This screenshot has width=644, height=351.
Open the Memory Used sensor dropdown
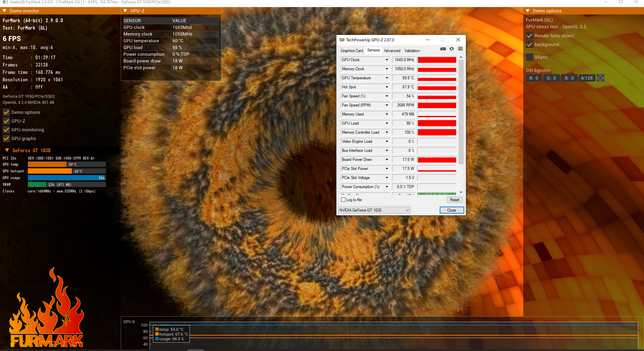pos(387,114)
